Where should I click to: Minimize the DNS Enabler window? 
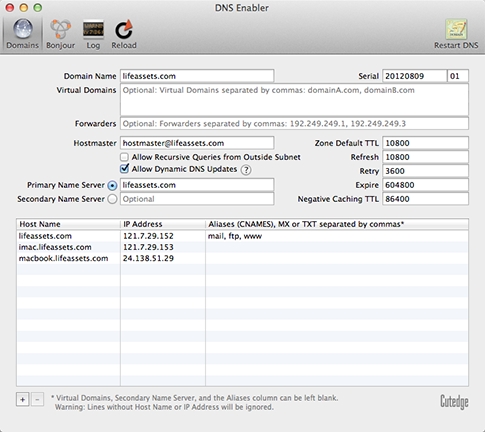[x=24, y=7]
